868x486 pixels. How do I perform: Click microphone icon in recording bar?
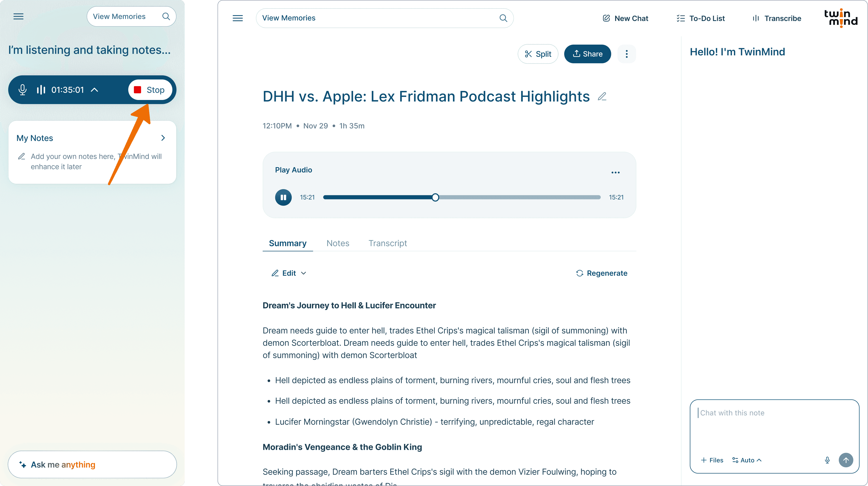[x=23, y=90]
